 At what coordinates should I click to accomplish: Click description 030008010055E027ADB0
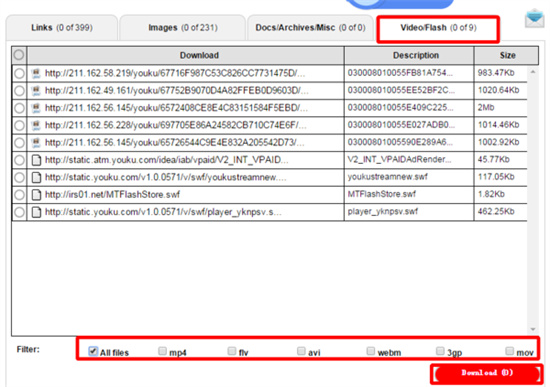click(x=401, y=125)
